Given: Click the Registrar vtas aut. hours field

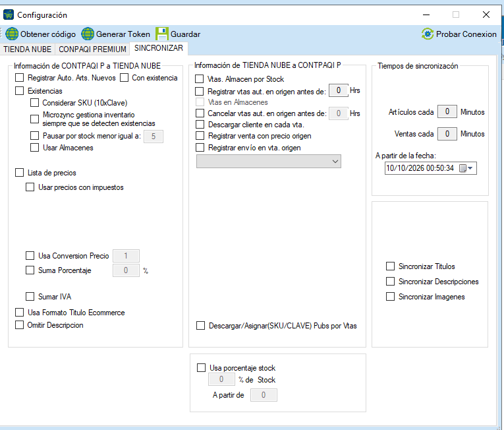Looking at the screenshot, I should point(339,90).
